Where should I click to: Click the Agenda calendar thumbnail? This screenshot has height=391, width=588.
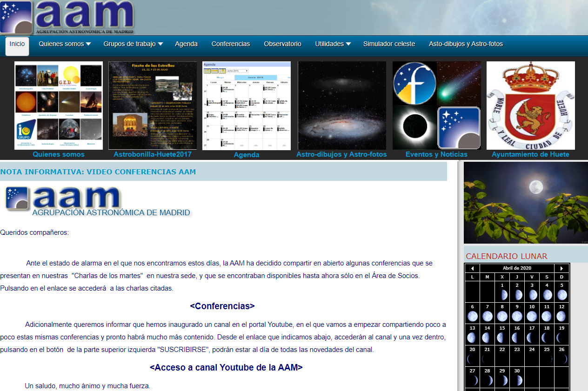tap(247, 106)
